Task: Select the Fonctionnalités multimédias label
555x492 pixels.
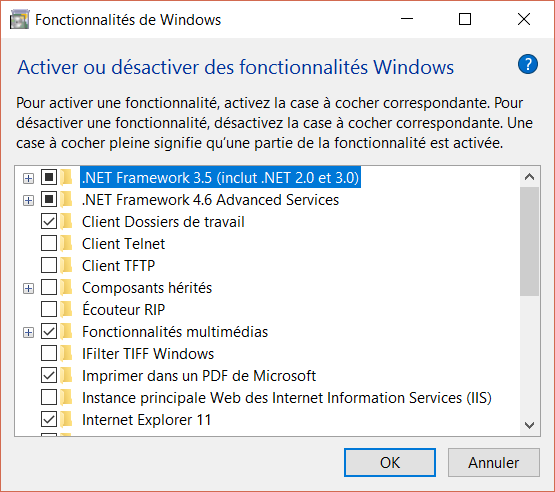Action: (x=175, y=332)
